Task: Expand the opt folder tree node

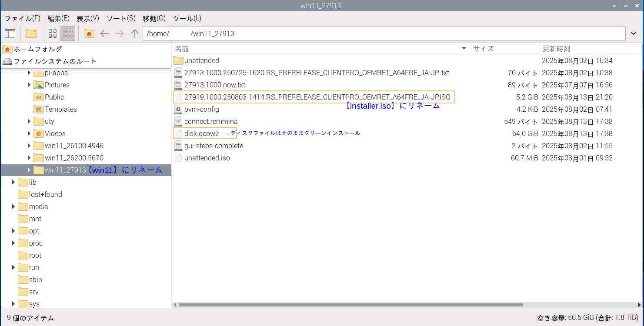Action: click(x=13, y=231)
